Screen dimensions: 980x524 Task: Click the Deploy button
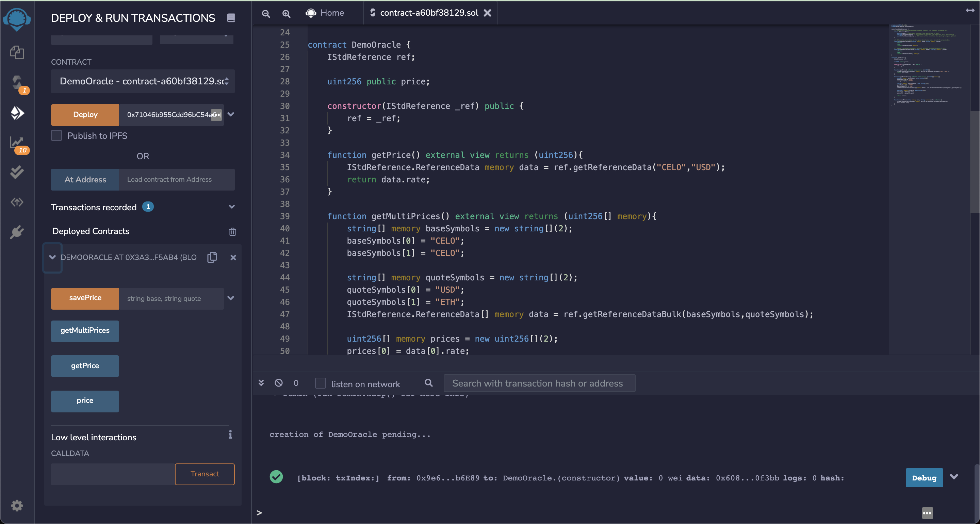point(85,115)
